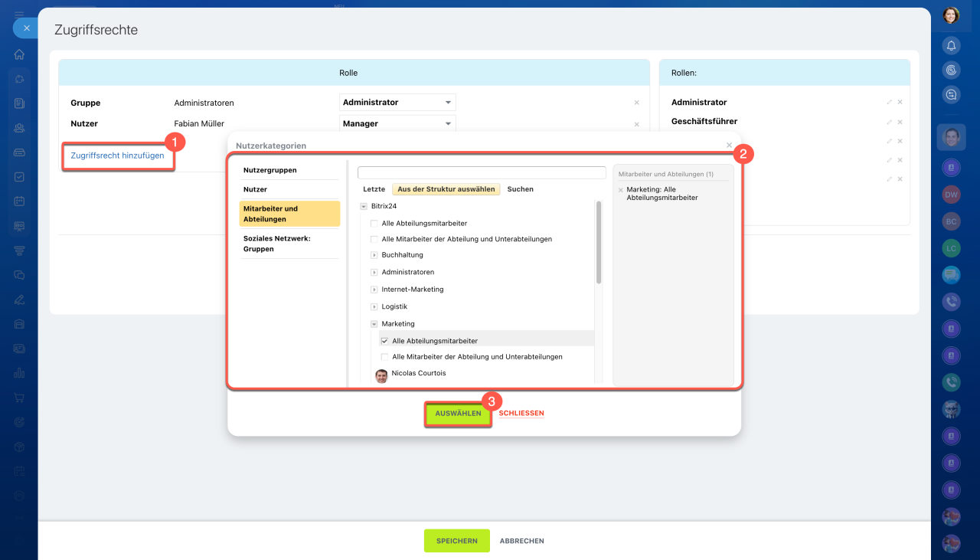Expand the Logistik department

(x=374, y=306)
